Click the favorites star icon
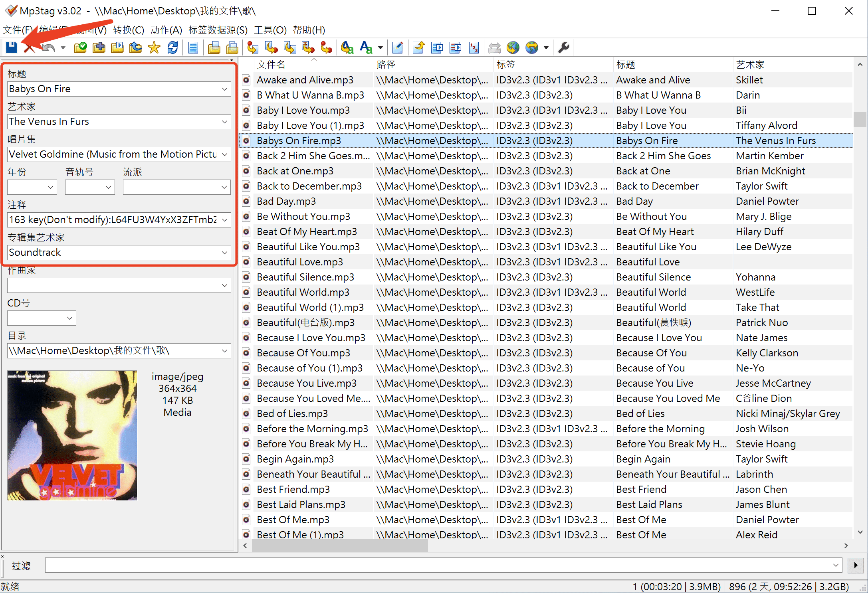The height and width of the screenshot is (593, 868). [x=154, y=47]
